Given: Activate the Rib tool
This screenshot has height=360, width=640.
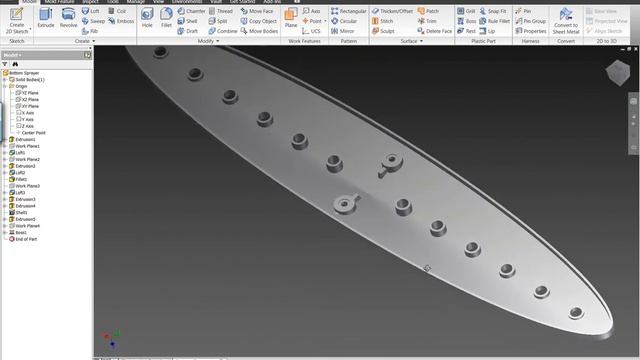Looking at the screenshot, I should [x=90, y=31].
